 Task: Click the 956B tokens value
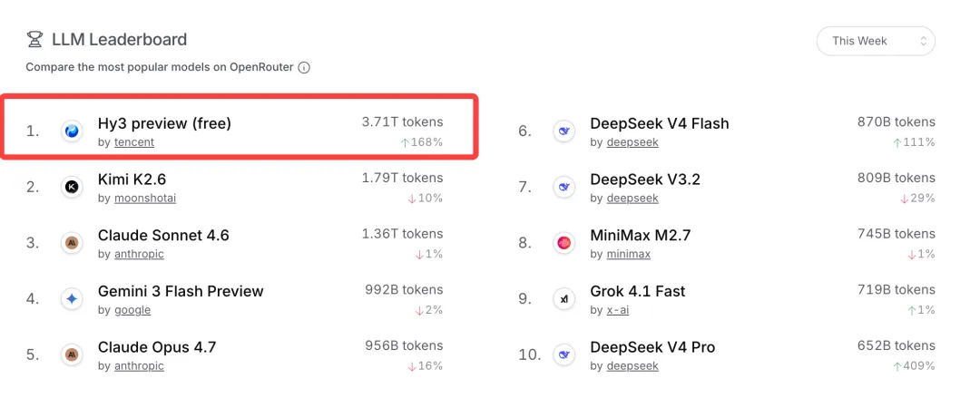point(404,346)
